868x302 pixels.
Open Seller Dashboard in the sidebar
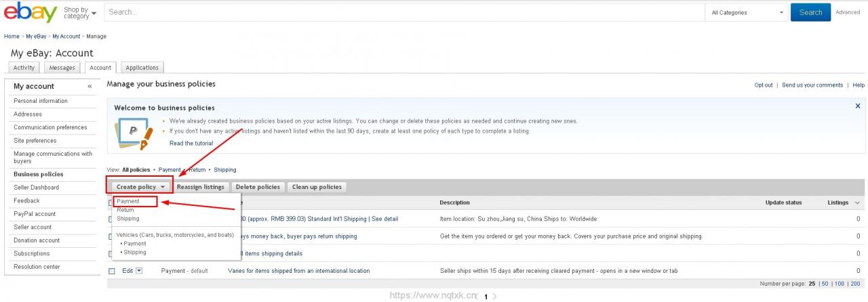(36, 188)
